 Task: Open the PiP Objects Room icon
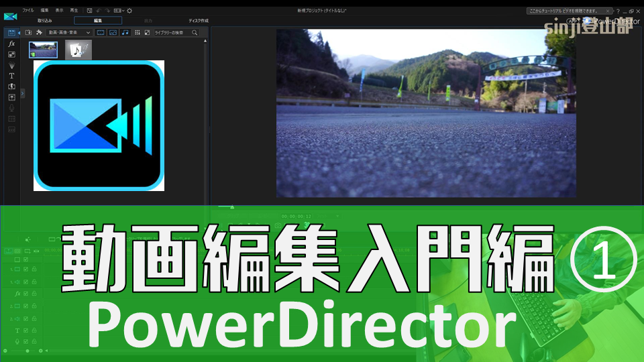11,54
